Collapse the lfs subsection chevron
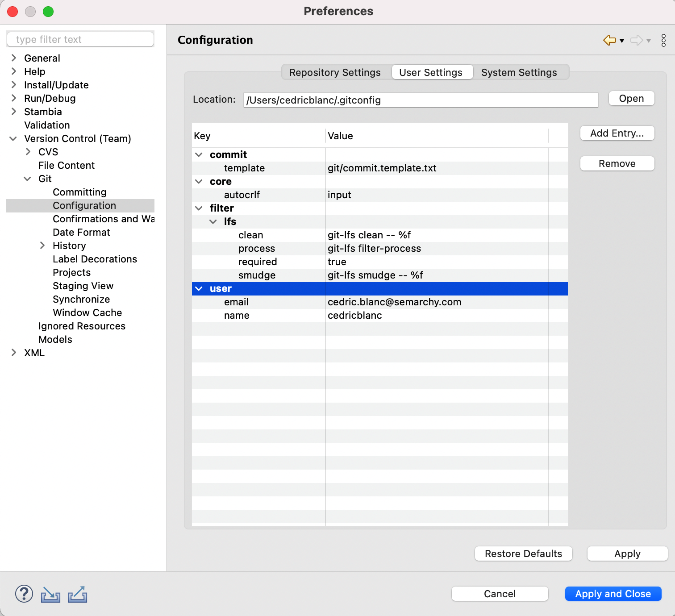This screenshot has height=616, width=675. pyautogui.click(x=213, y=222)
